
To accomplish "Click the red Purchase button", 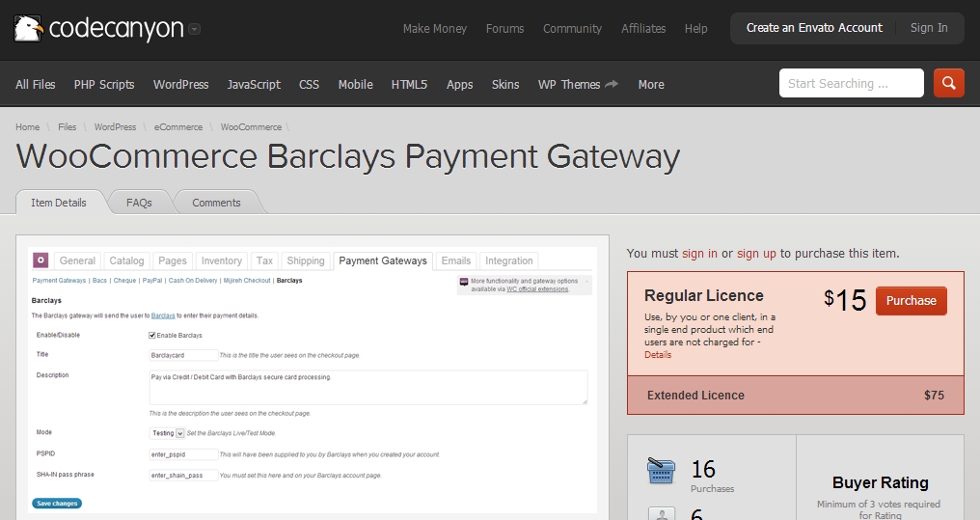I will coord(912,301).
